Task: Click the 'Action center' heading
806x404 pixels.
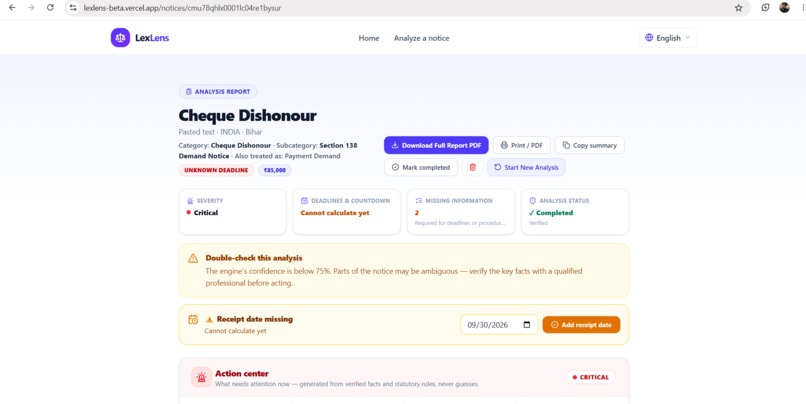Action: (x=242, y=374)
